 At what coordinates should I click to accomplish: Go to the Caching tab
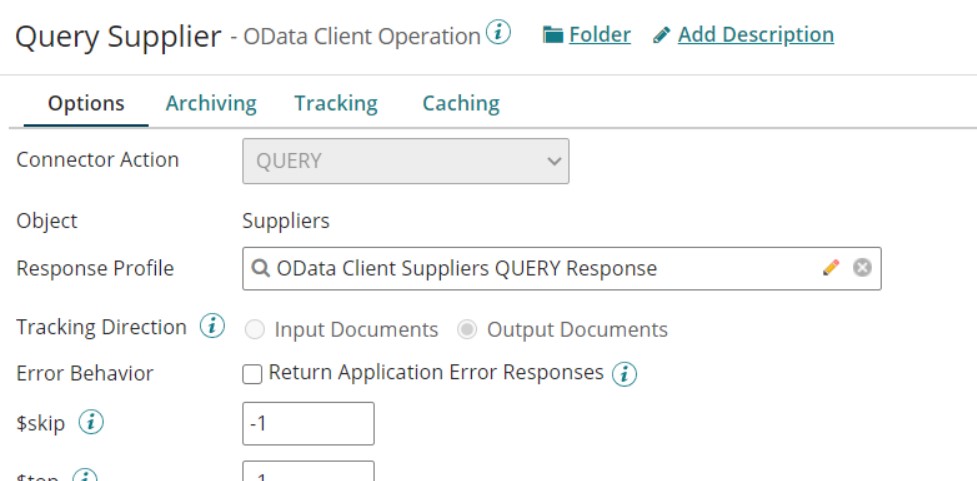460,103
